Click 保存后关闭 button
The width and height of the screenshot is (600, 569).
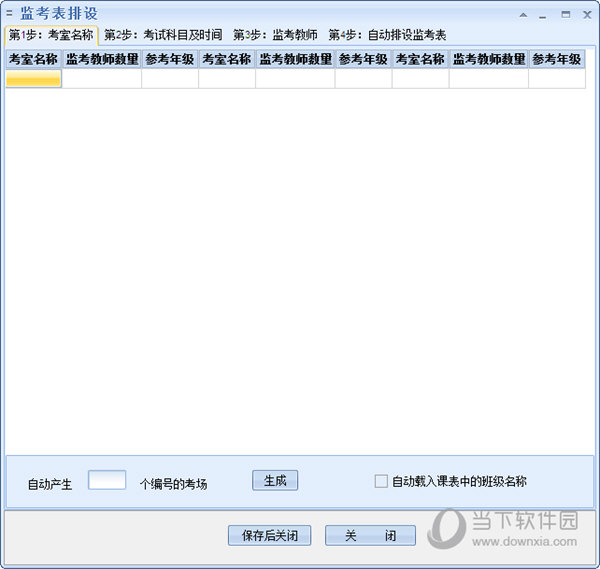pyautogui.click(x=269, y=535)
